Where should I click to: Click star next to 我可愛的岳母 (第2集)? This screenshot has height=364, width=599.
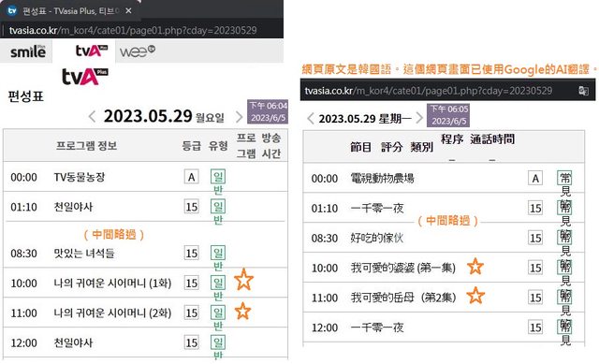pyautogui.click(x=475, y=296)
